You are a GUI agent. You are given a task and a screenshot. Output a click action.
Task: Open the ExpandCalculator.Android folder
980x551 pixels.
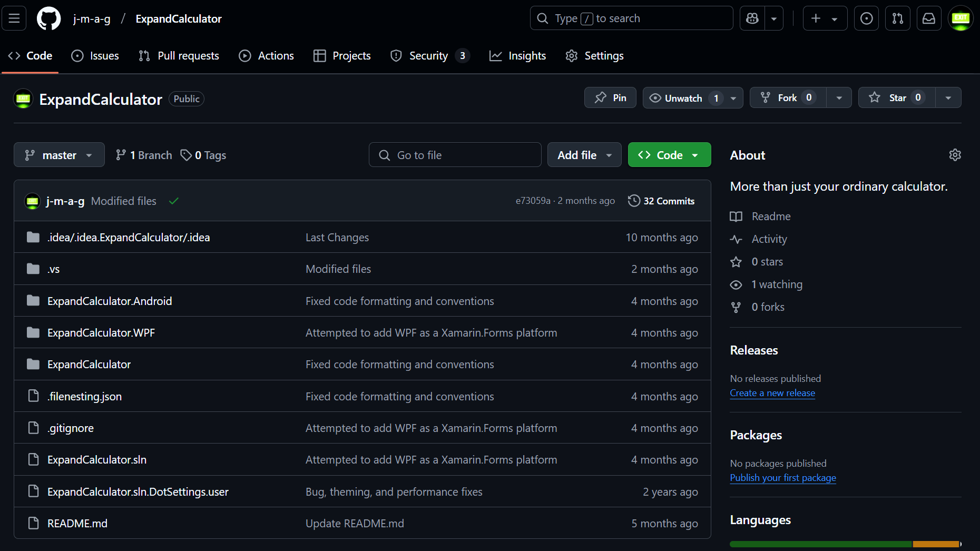click(110, 301)
